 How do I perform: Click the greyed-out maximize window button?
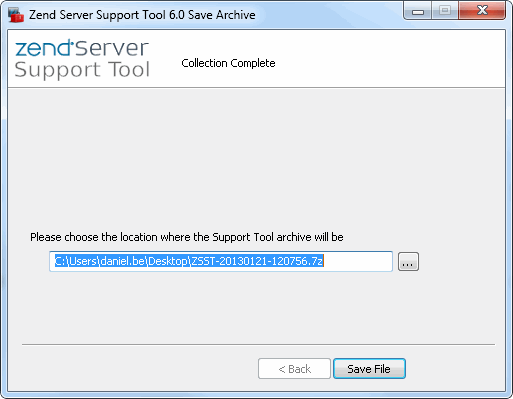click(445, 11)
